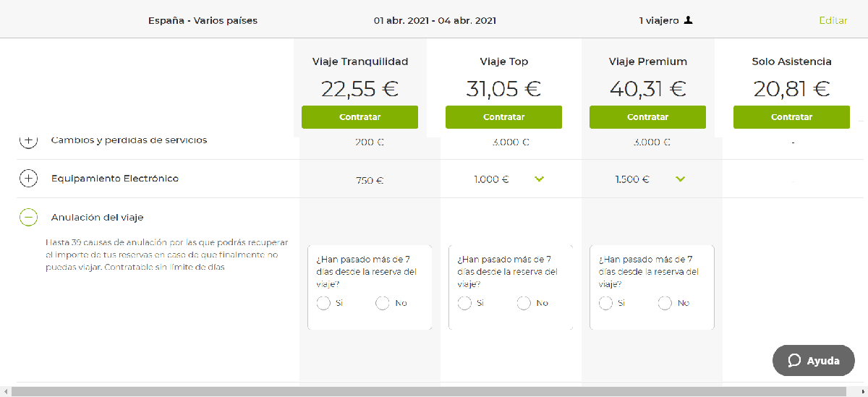Click Contratar under Solo Asistencia

click(791, 117)
